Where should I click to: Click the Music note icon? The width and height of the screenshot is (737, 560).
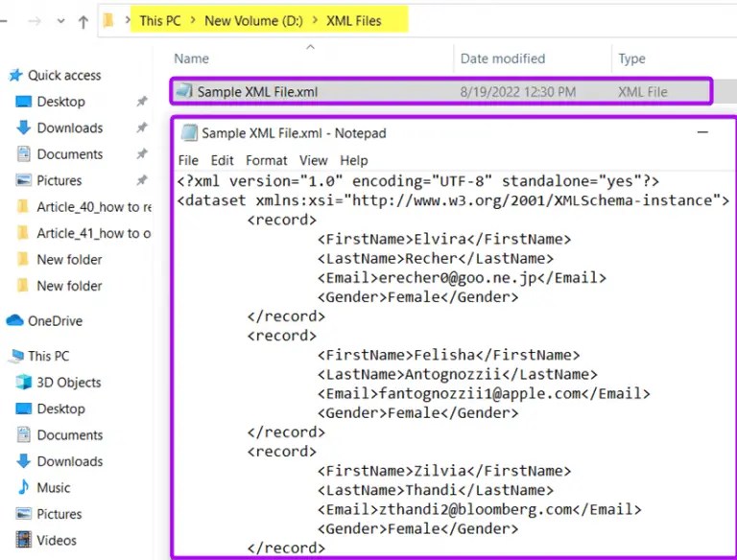point(23,487)
